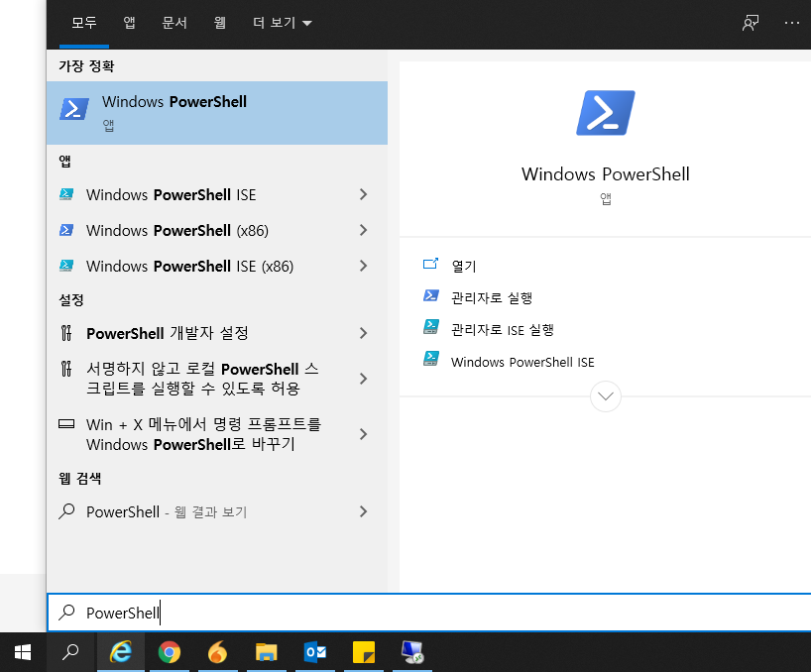Viewport: 811px width, 672px height.
Task: Click settings icon beside PowerShell 개발자 설정
Action: tap(66, 333)
